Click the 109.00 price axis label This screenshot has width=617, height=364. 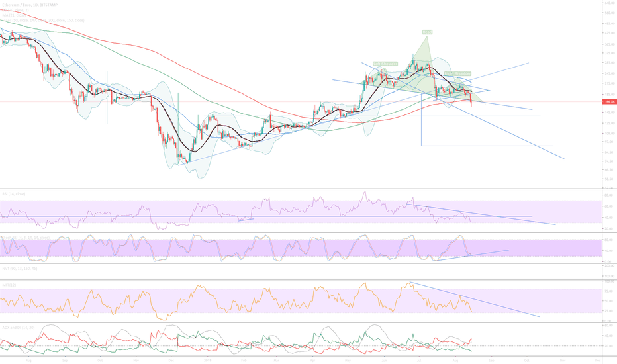(x=610, y=133)
